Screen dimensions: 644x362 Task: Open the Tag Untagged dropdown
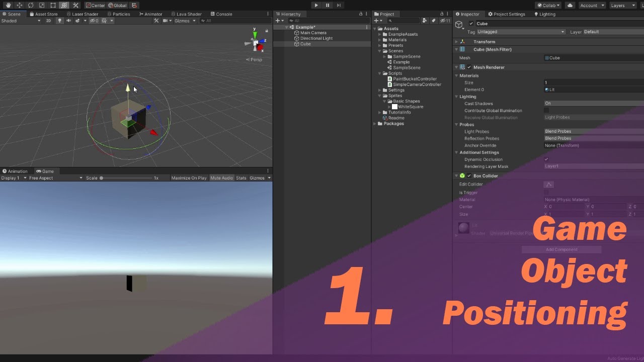[x=520, y=32]
